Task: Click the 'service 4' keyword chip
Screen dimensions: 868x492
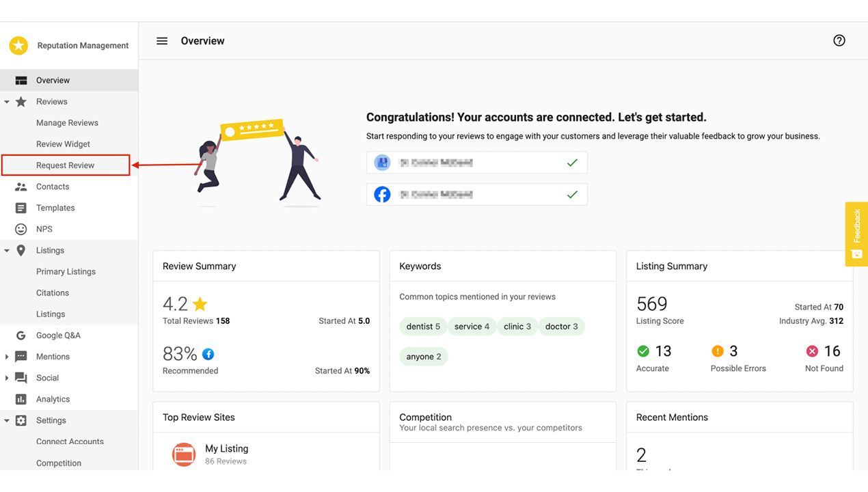Action: [472, 327]
